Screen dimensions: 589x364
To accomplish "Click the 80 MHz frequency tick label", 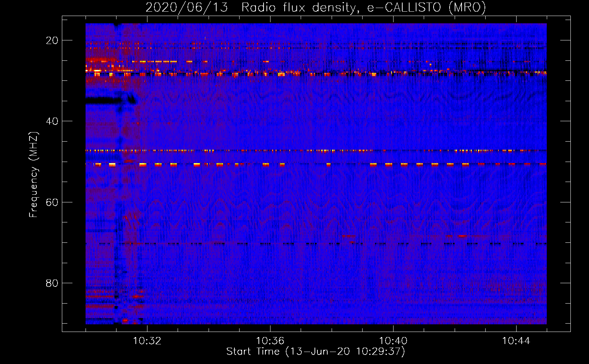I will point(52,283).
